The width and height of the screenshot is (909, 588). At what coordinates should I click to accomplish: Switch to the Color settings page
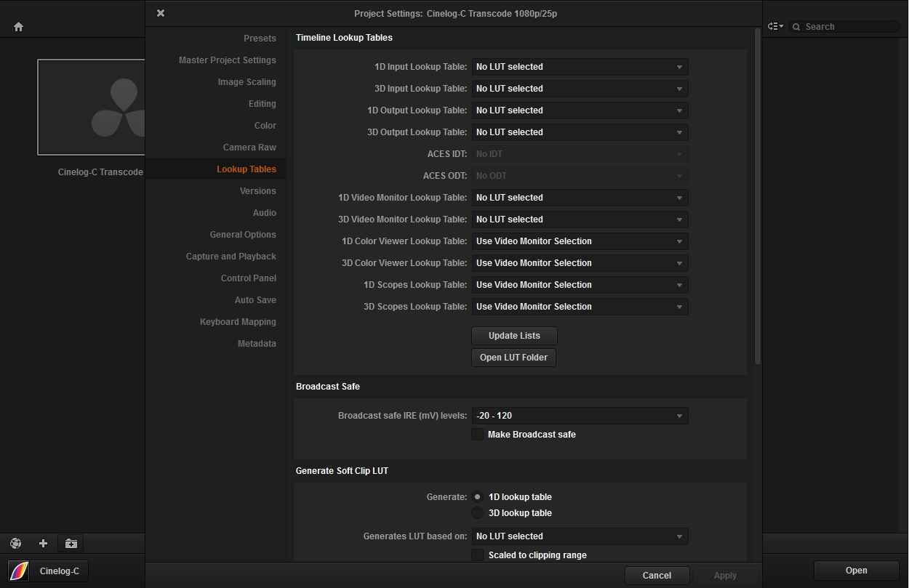(x=265, y=126)
